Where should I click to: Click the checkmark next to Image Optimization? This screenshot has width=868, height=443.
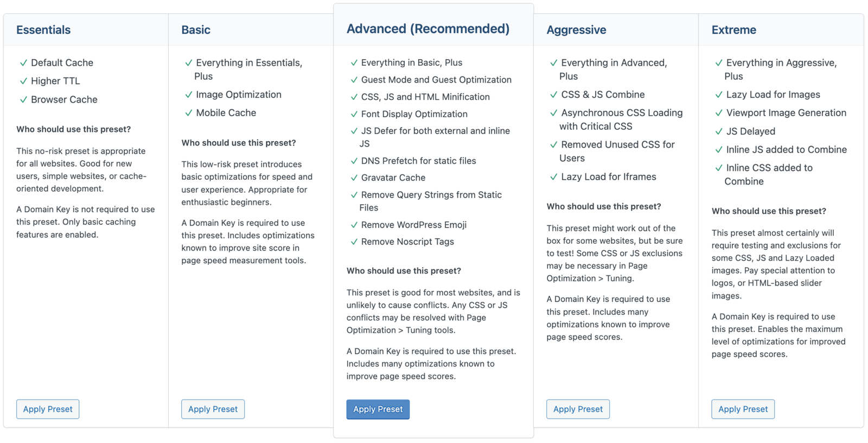188,95
